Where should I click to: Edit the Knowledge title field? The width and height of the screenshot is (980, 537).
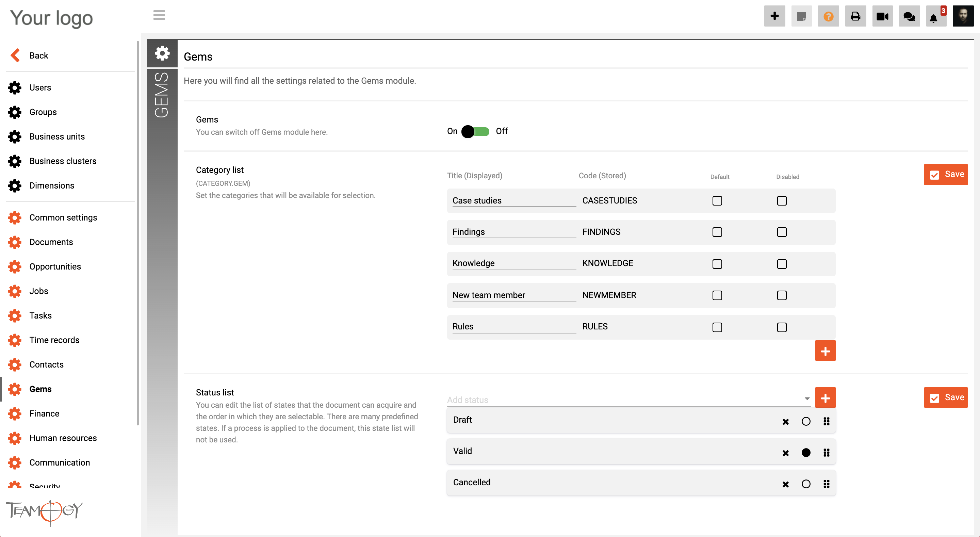point(514,263)
